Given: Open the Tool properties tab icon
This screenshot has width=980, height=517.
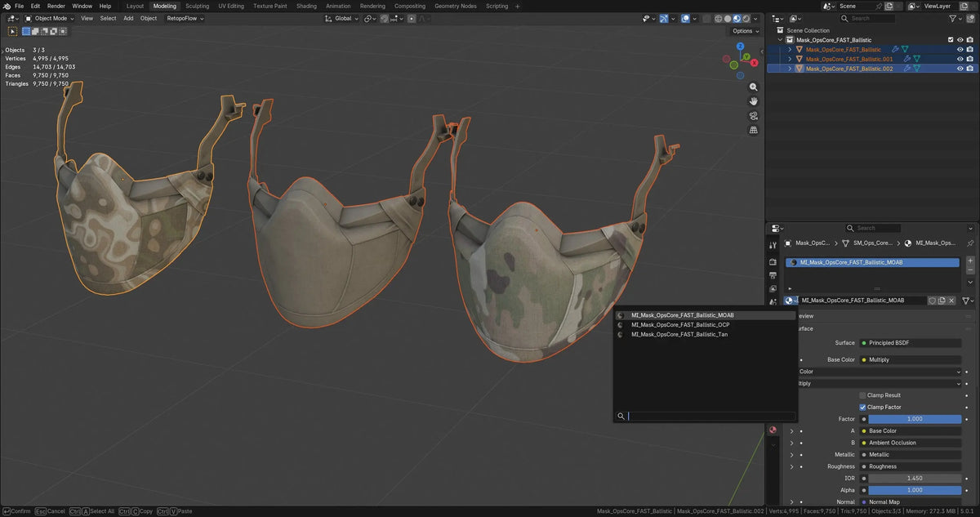Looking at the screenshot, I should 773,245.
